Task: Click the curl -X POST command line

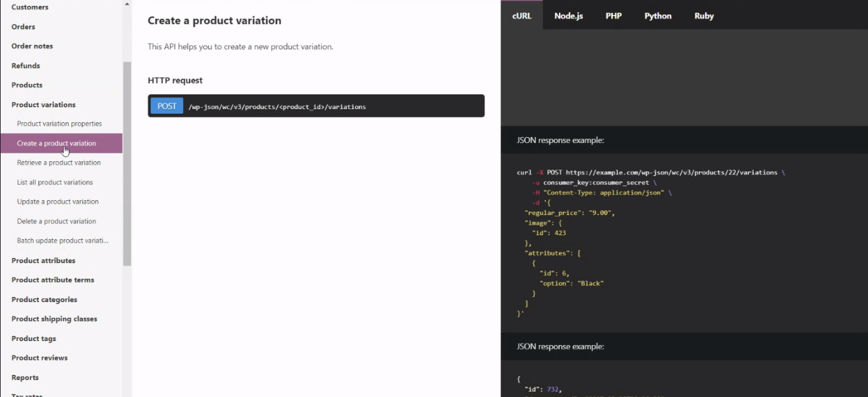Action: tap(651, 173)
